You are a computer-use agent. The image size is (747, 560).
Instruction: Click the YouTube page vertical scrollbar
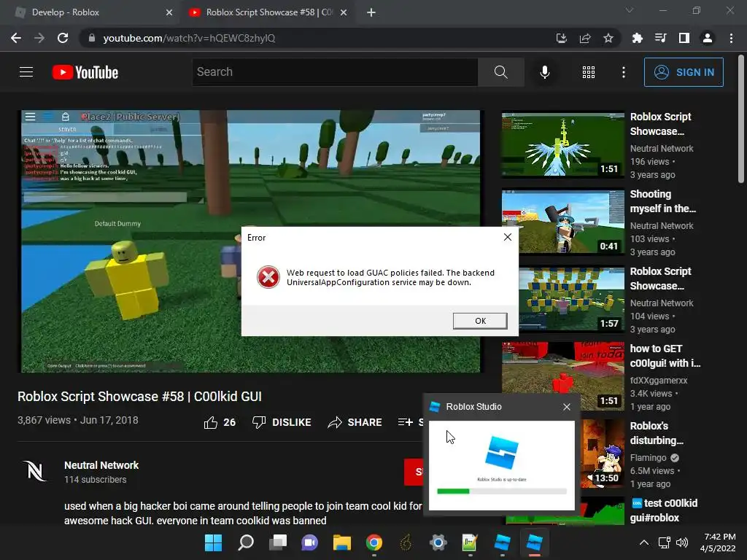point(741,119)
